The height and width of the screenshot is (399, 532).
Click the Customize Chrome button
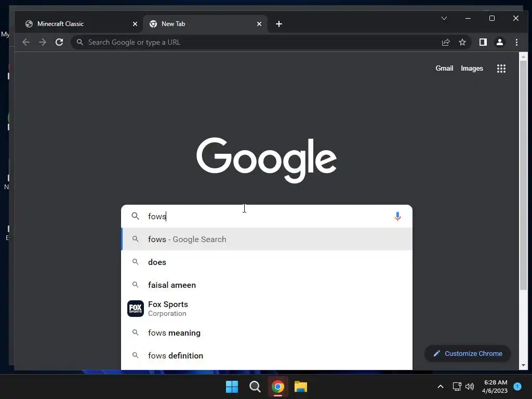point(468,353)
